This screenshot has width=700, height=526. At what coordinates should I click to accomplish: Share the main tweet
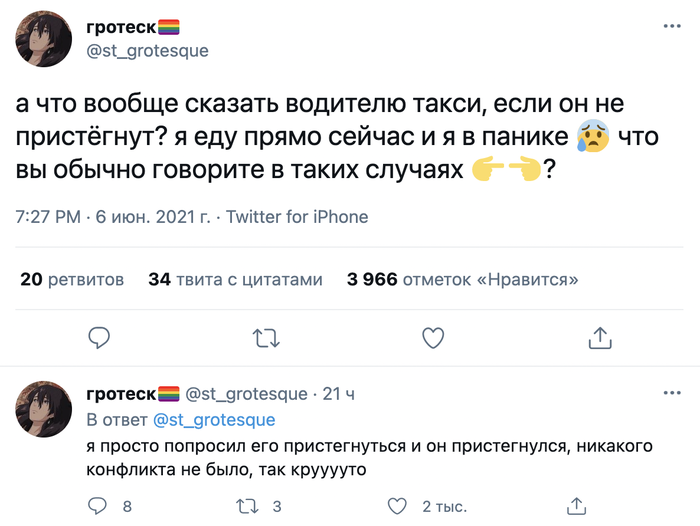[x=599, y=338]
